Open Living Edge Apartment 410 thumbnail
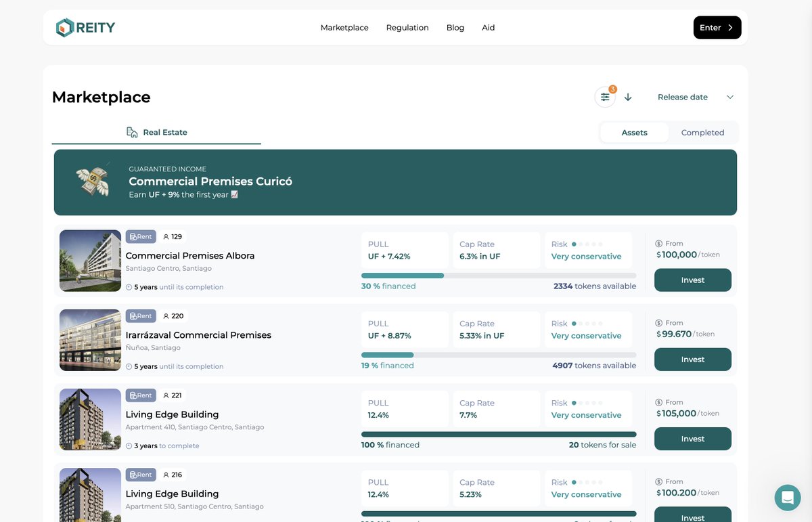The image size is (812, 522). [x=90, y=419]
